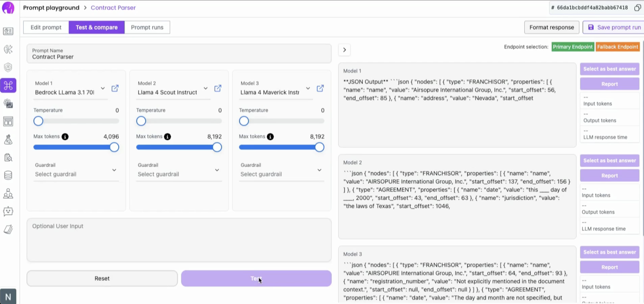The image size is (644, 304).
Task: Open the robot chatbot icon in the sidebar
Action: point(8,211)
